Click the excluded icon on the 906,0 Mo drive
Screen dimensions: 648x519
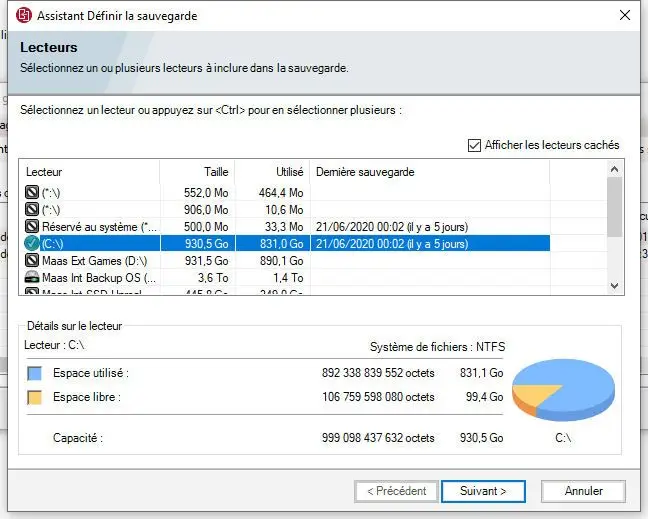[32, 209]
